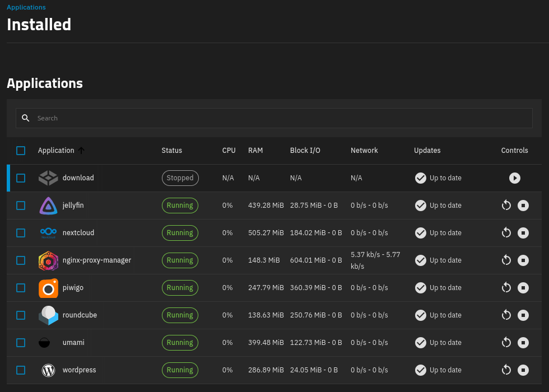This screenshot has width=549, height=392.
Task: Select the nextcloud application name
Action: pos(78,233)
